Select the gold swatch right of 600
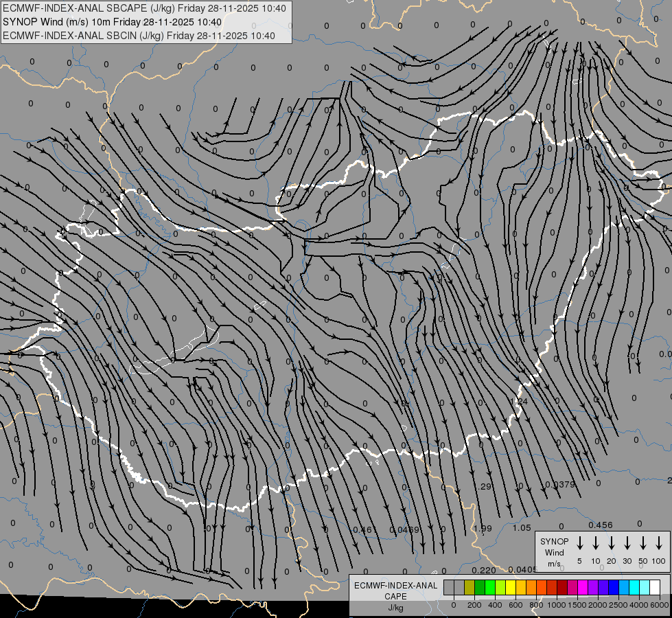 (x=521, y=587)
